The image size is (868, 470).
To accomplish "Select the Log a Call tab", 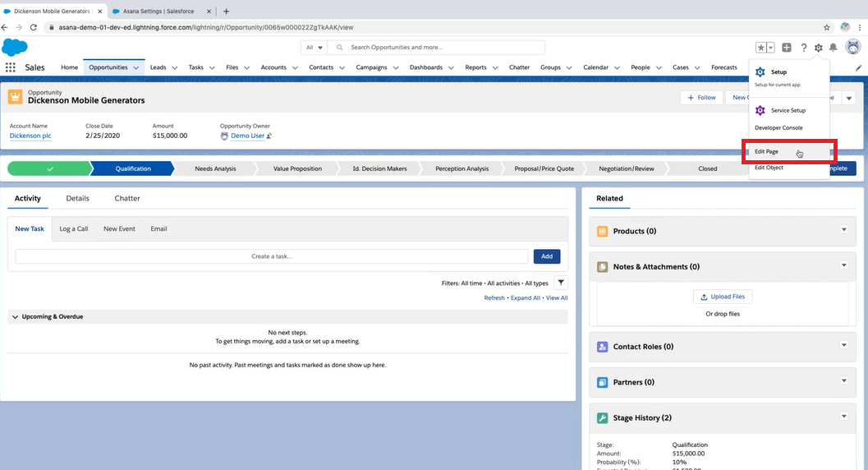I will 74,228.
